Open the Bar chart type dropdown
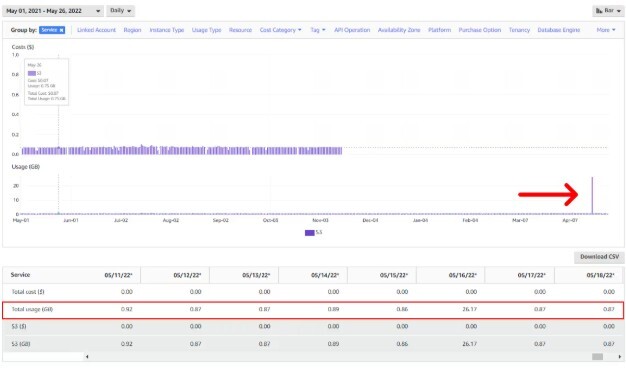The image size is (626, 372). 608,11
